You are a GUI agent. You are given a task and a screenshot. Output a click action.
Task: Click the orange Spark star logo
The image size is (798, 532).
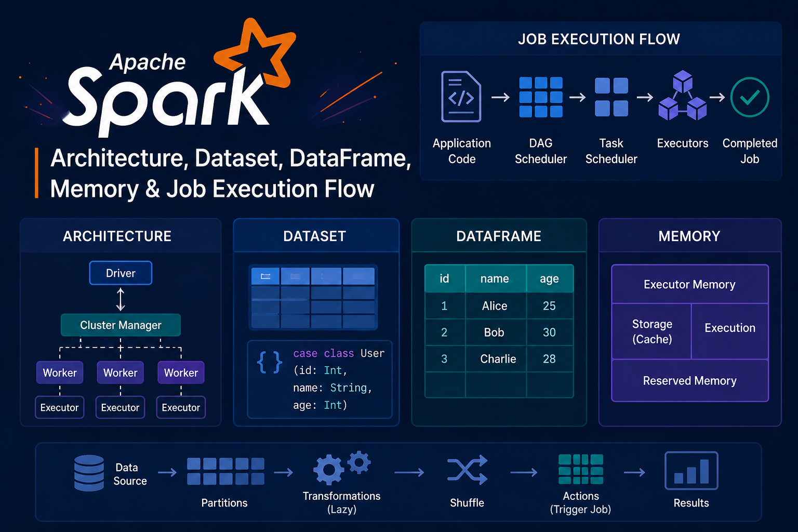(x=256, y=52)
